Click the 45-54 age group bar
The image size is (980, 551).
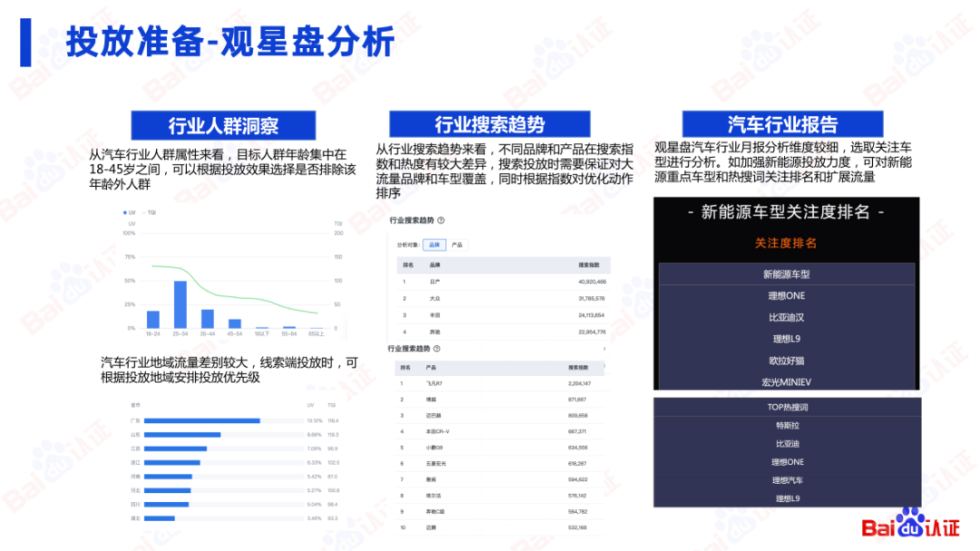(234, 323)
